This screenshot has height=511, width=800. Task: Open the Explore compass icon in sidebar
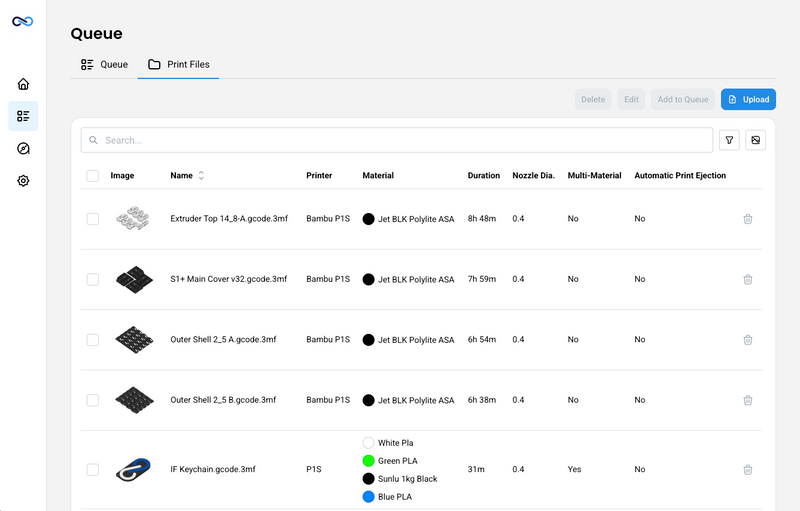(x=23, y=149)
